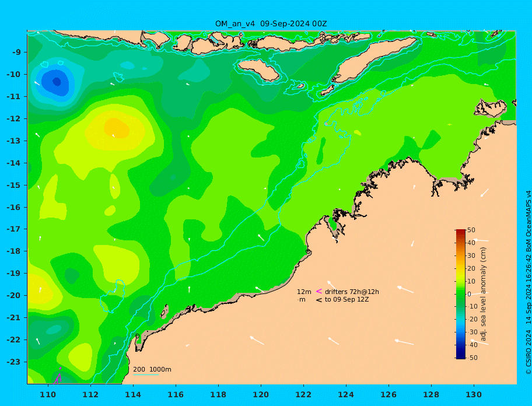532x406 pixels.
Task: Click the latitude axis label -15
Action: coord(13,185)
